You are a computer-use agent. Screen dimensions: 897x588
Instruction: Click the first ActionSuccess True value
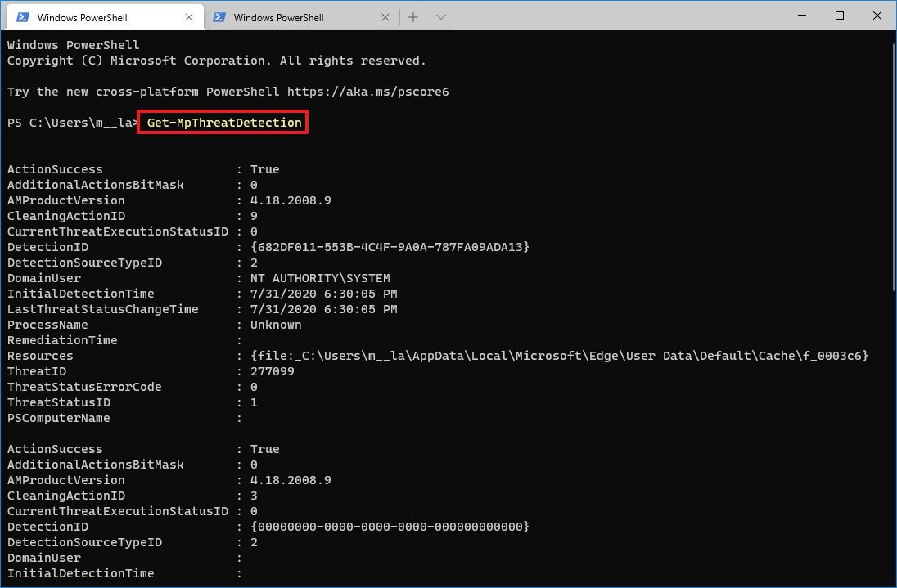tap(265, 169)
